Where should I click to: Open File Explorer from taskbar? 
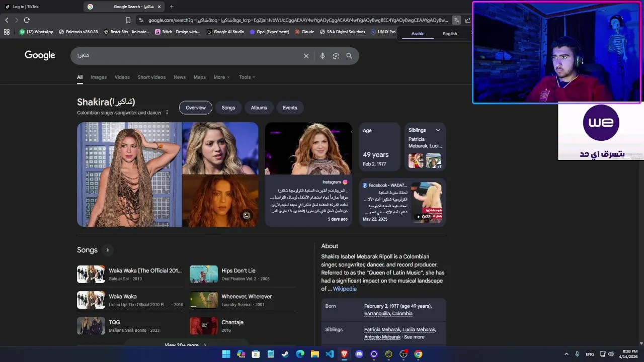click(x=314, y=354)
